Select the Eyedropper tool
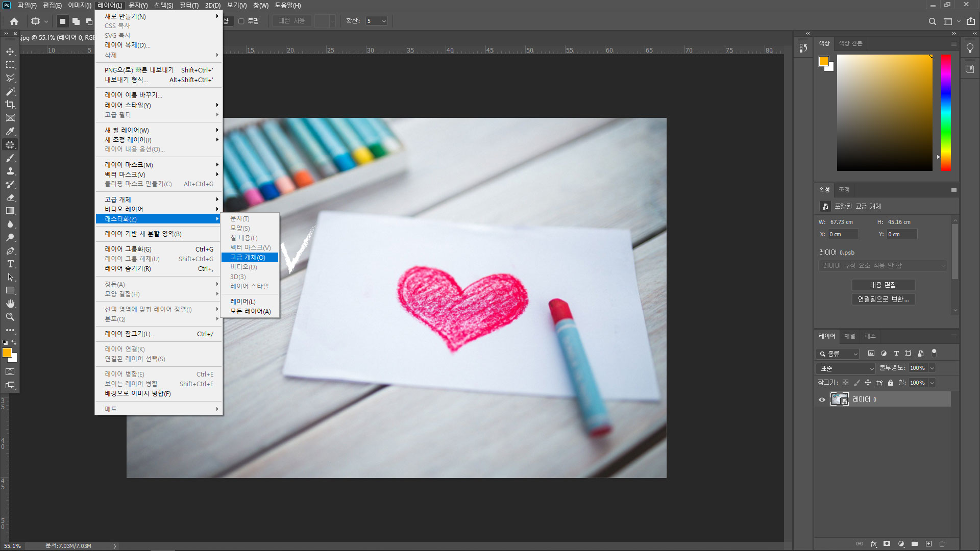This screenshot has height=551, width=980. click(10, 131)
